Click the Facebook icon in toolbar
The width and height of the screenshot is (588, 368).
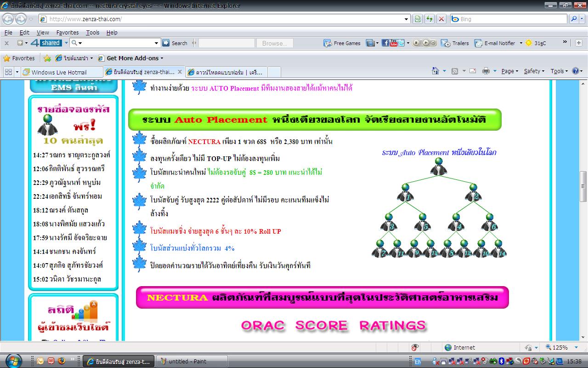[385, 43]
